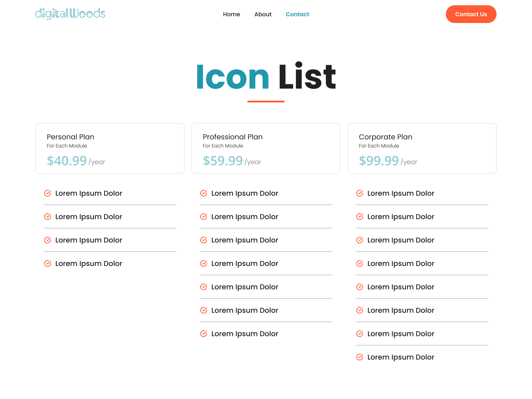
Task: Open the Contact navigation item
Action: coord(297,14)
